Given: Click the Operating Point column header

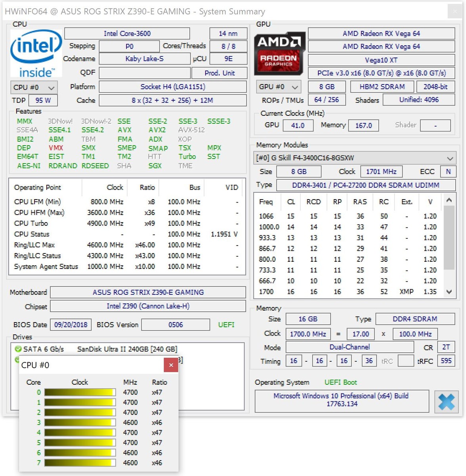Looking at the screenshot, I should click(x=38, y=187).
